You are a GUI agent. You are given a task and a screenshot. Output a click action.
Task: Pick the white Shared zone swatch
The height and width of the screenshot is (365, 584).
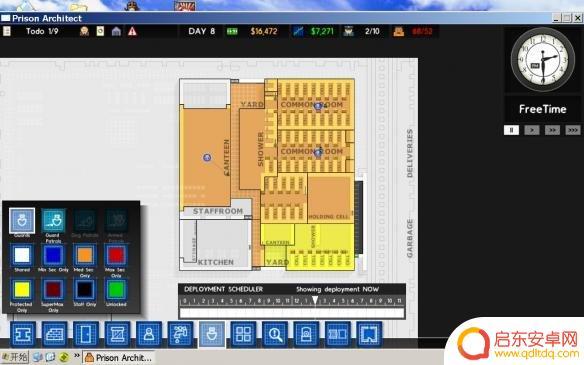point(22,255)
